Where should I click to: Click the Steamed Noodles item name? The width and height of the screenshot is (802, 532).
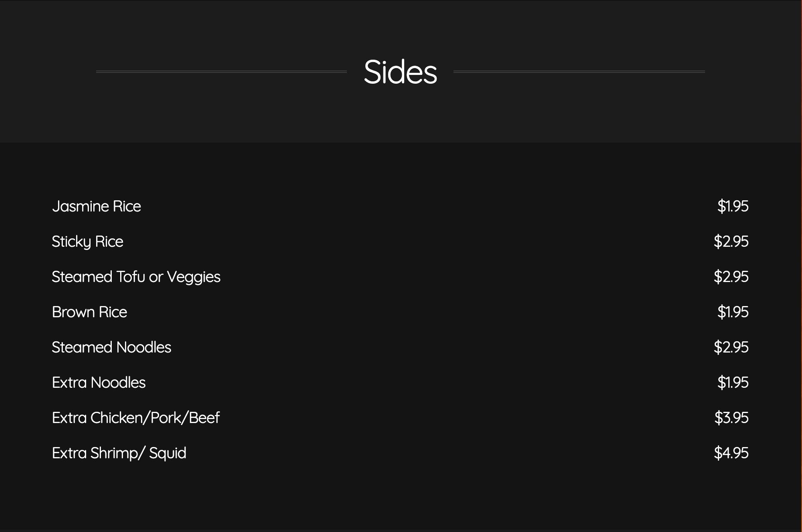111,347
